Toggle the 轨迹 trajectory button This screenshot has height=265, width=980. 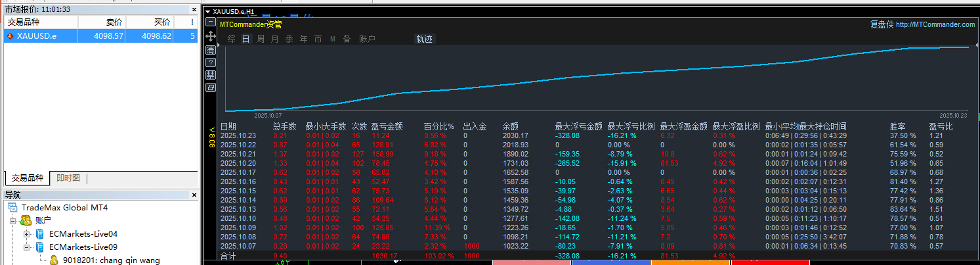(424, 39)
